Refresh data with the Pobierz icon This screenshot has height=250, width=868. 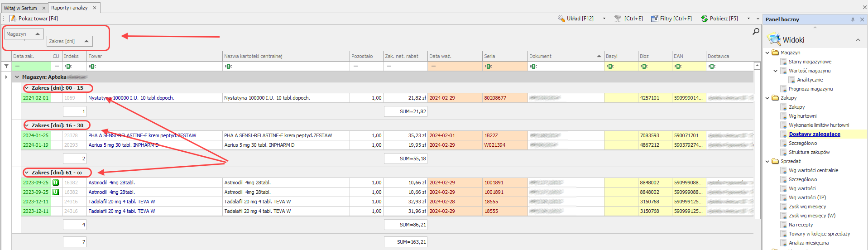tap(704, 19)
